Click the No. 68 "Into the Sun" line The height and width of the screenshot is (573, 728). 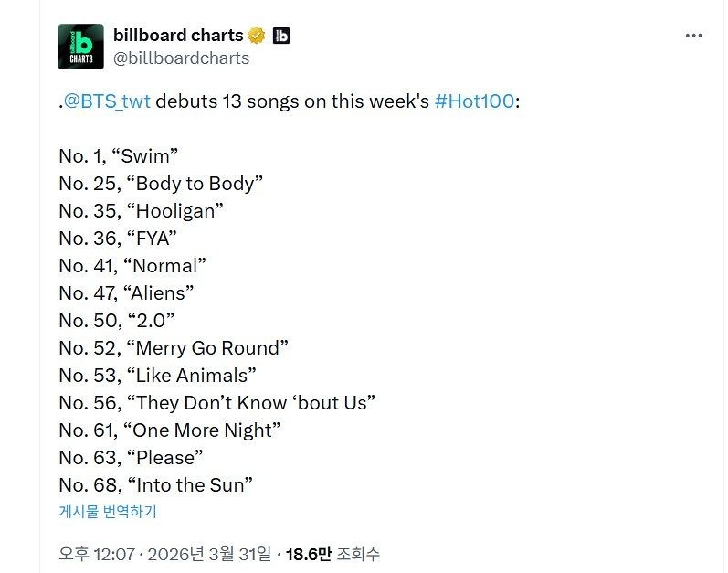[x=155, y=485]
